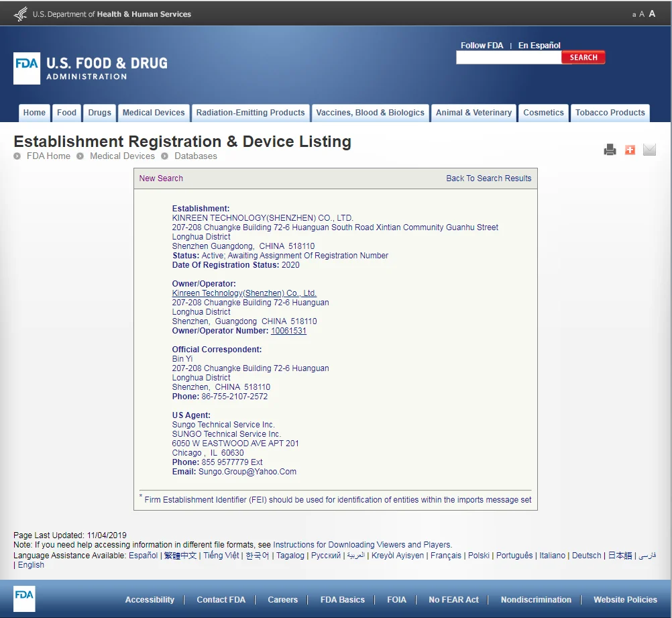The width and height of the screenshot is (672, 618).
Task: Switch to Tobacco Products tab
Action: [610, 113]
